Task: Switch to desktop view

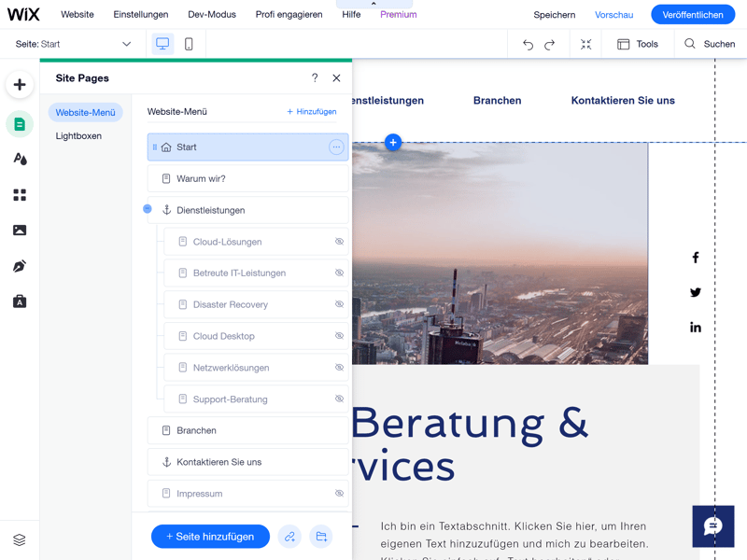Action: click(x=162, y=44)
